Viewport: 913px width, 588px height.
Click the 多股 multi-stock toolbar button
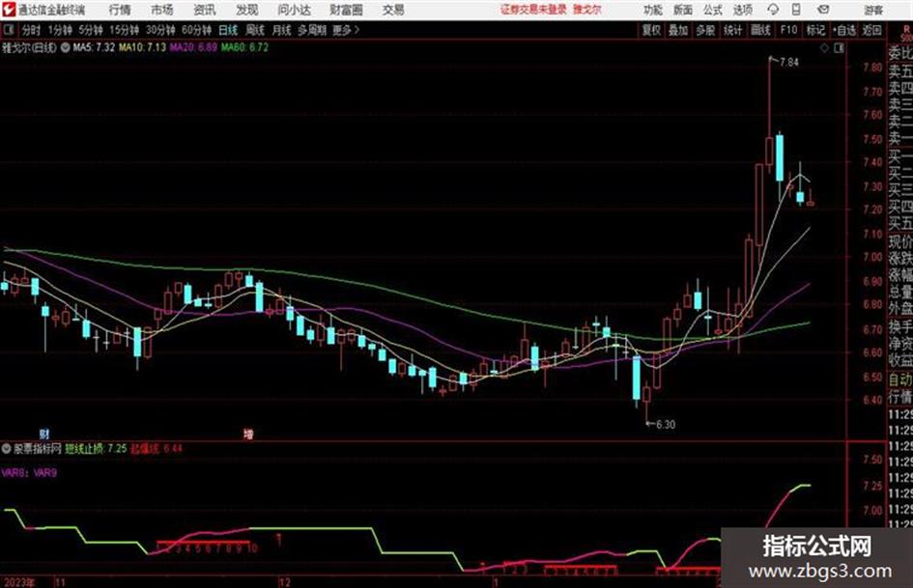tap(705, 30)
